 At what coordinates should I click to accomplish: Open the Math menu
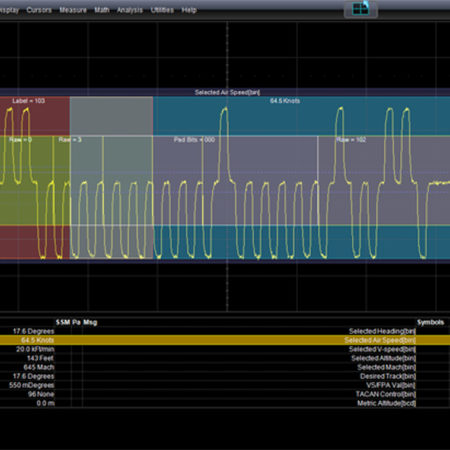(x=102, y=10)
